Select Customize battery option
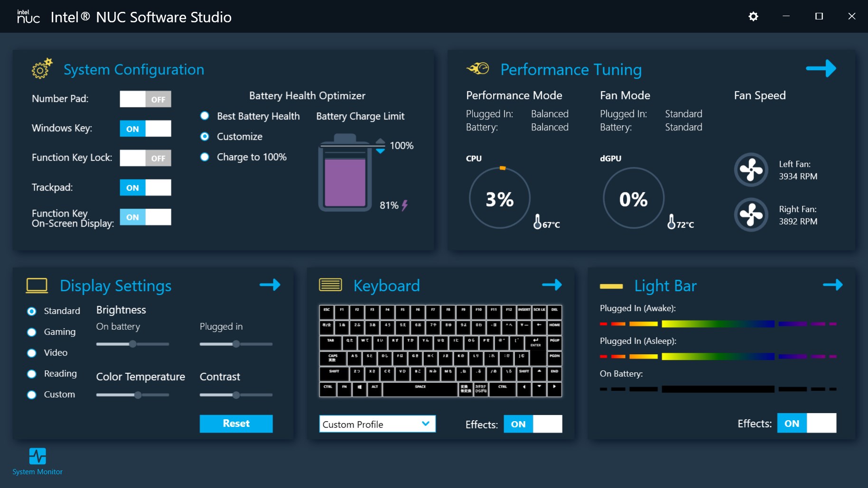This screenshot has height=488, width=868. tap(205, 137)
